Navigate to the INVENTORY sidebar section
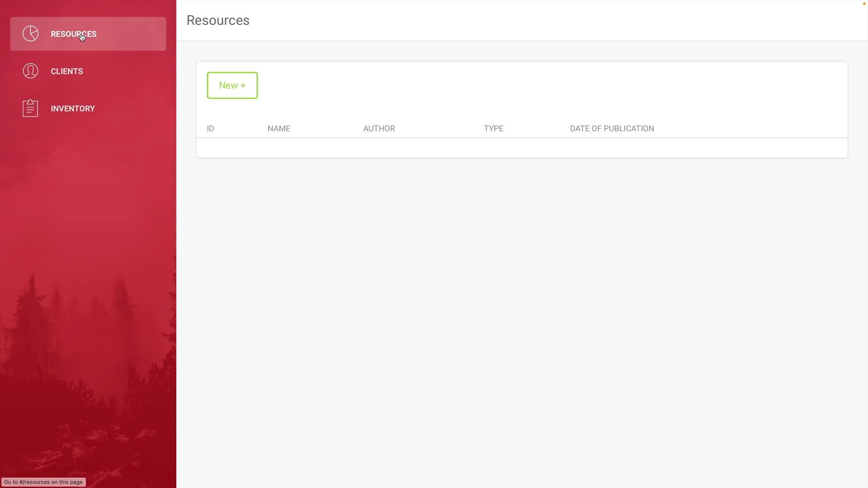 72,108
